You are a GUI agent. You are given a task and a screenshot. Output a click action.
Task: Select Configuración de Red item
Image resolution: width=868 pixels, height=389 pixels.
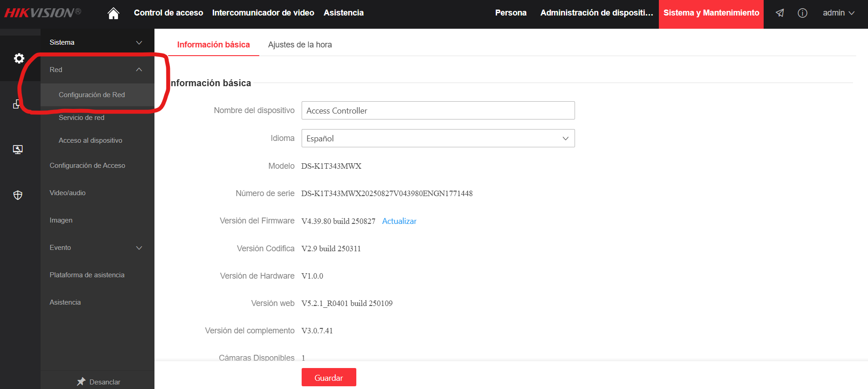[x=98, y=95]
